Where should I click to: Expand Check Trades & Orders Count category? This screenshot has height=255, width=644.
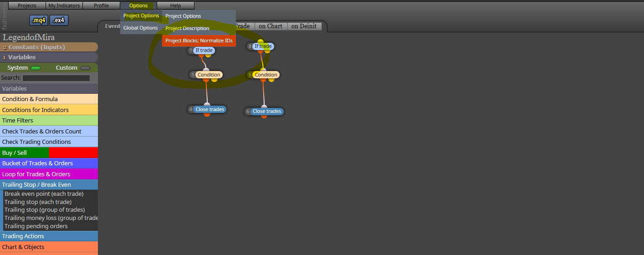49,131
